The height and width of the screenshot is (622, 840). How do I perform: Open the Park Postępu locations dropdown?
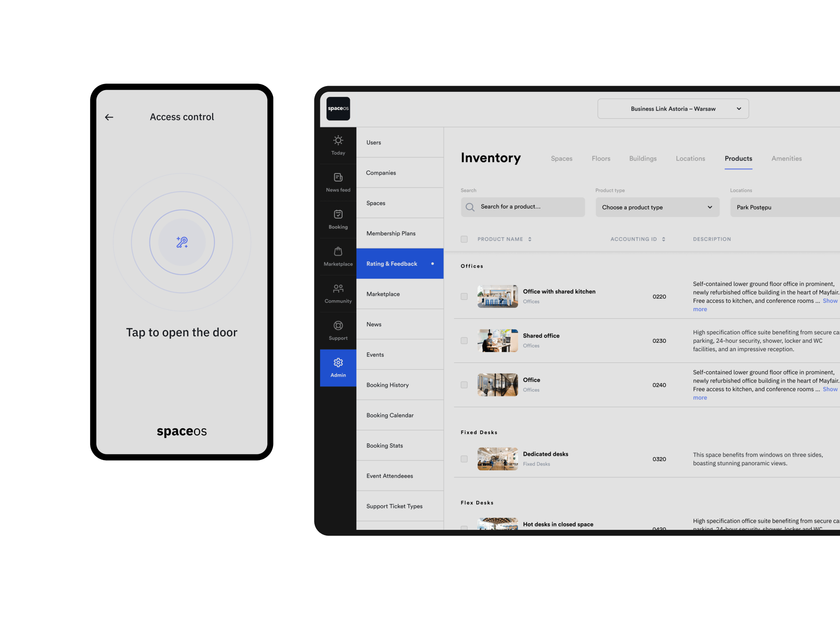785,207
